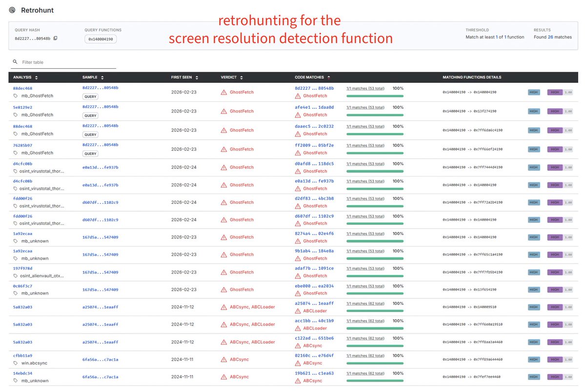Sort table by Sample column arrows
Viewport: 585px width, 392px height.
102,78
